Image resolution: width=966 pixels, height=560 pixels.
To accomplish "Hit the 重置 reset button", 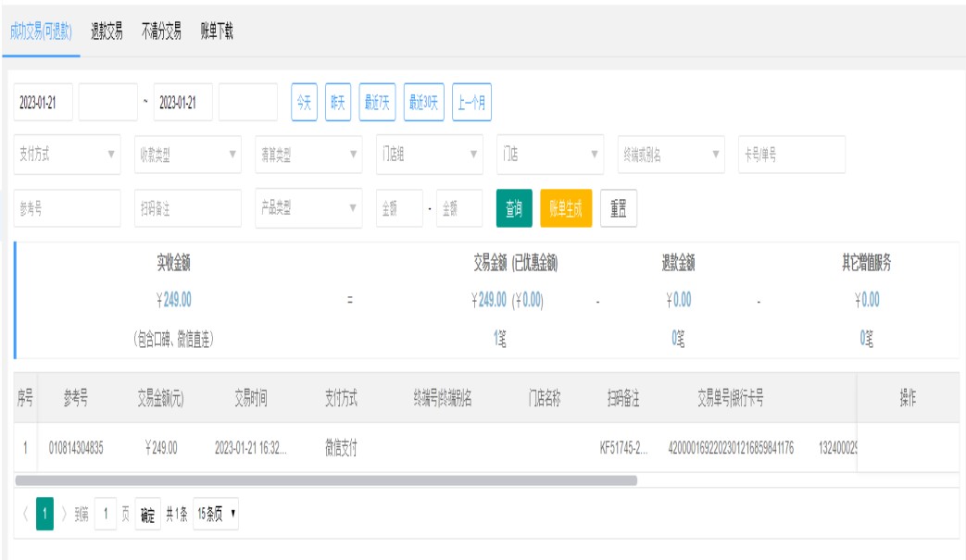I will click(618, 209).
